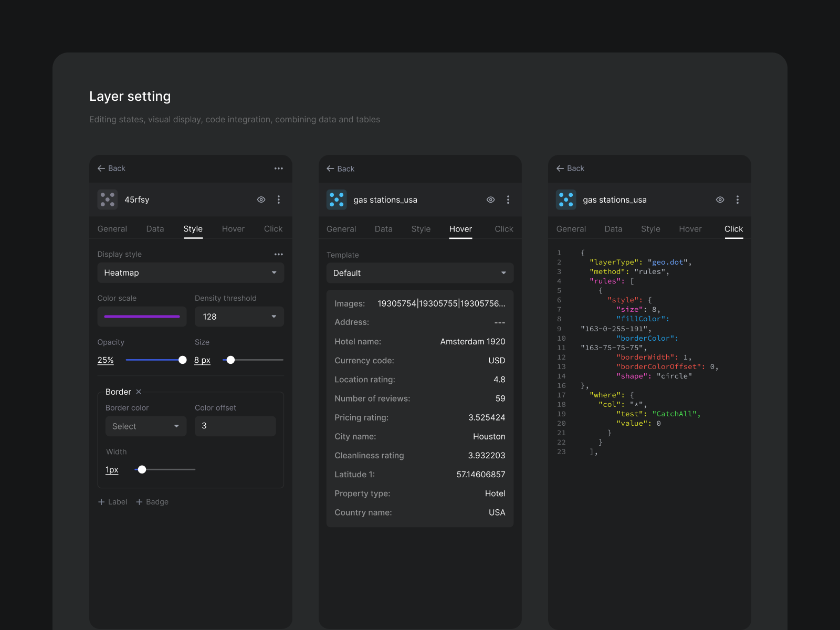Switch to the Hover tab in the first panel

click(x=233, y=228)
